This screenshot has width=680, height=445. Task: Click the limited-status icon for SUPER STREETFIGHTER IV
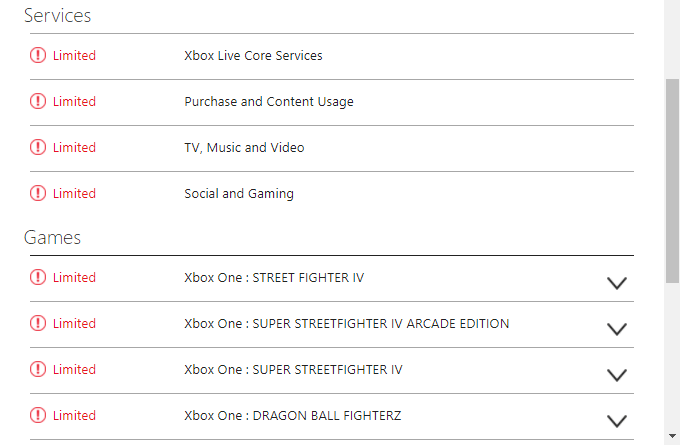coord(38,370)
